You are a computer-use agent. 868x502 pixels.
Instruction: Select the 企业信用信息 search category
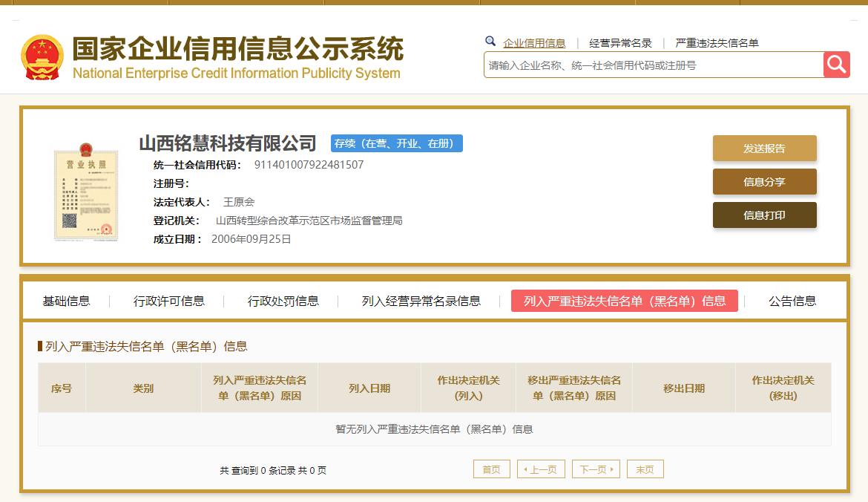[x=534, y=43]
